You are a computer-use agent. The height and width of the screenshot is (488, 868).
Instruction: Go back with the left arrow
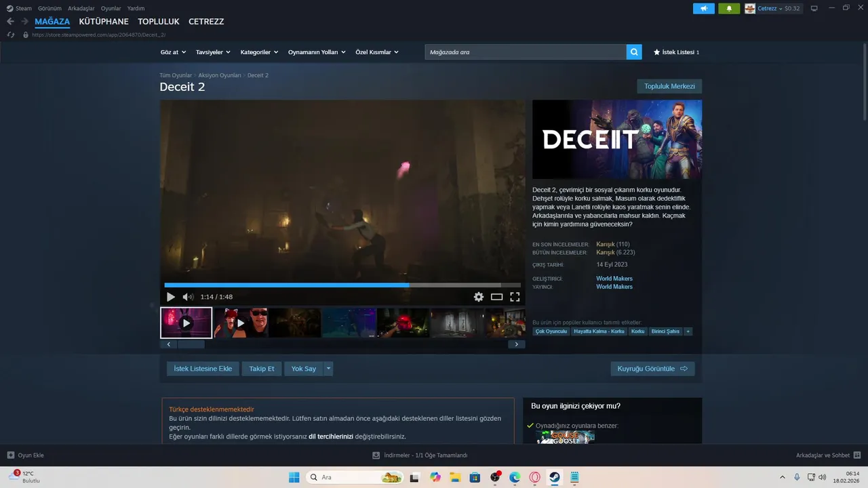10,22
